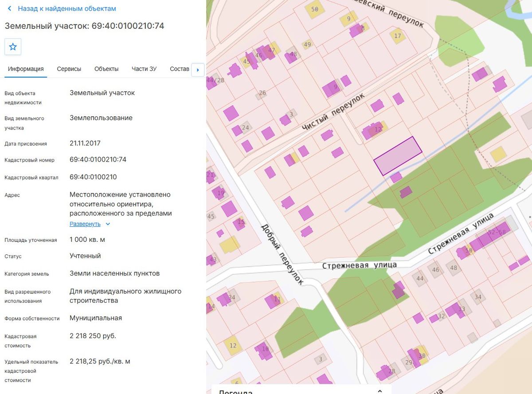The width and height of the screenshot is (532, 394).
Task: Click building label '52-58' on map
Action: [x=497, y=232]
